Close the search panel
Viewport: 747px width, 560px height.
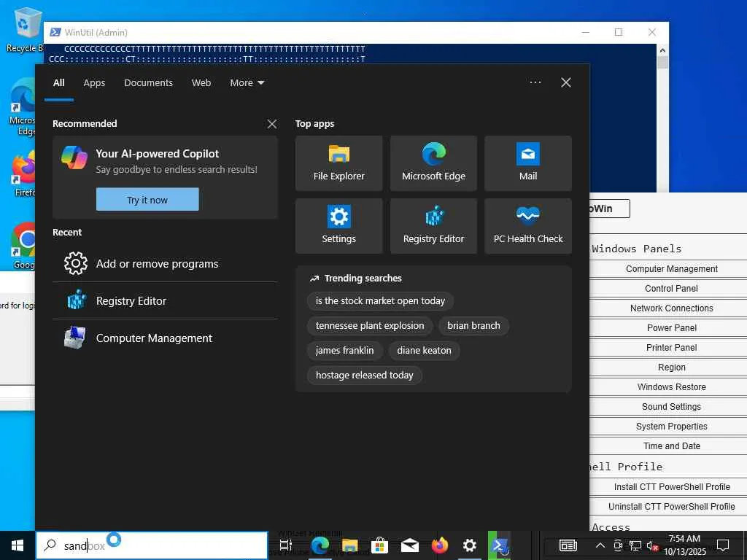pyautogui.click(x=566, y=83)
